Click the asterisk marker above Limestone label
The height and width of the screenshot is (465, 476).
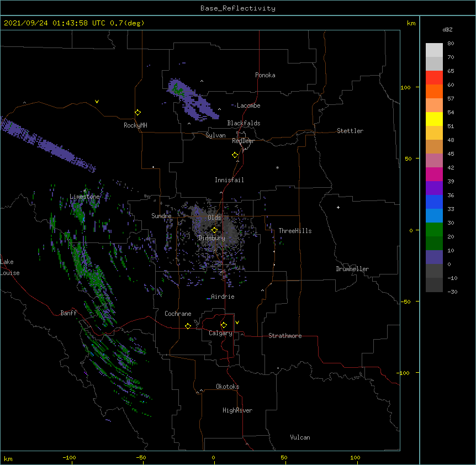click(84, 191)
